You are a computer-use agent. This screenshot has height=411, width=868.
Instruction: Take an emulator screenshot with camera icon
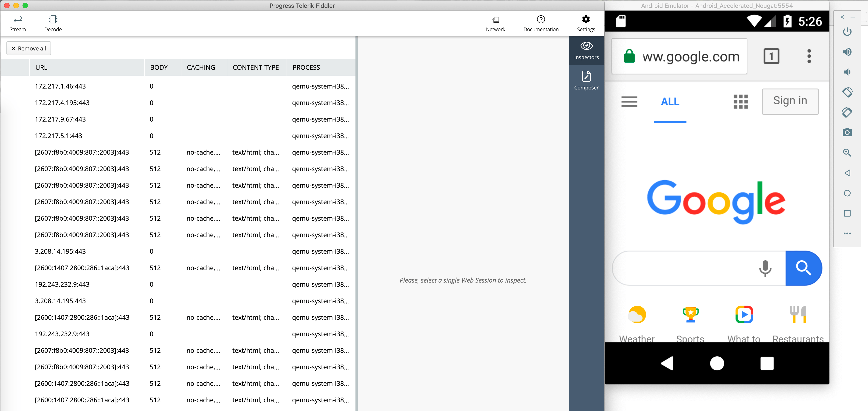pos(847,132)
